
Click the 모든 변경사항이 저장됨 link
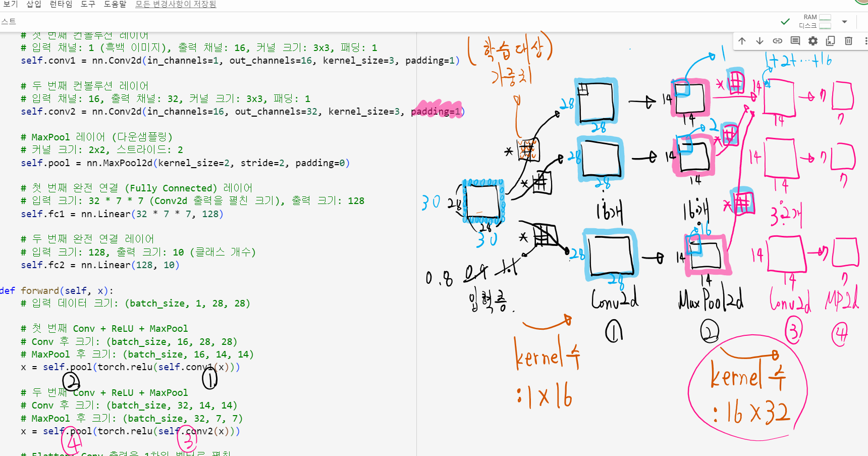pos(176,4)
